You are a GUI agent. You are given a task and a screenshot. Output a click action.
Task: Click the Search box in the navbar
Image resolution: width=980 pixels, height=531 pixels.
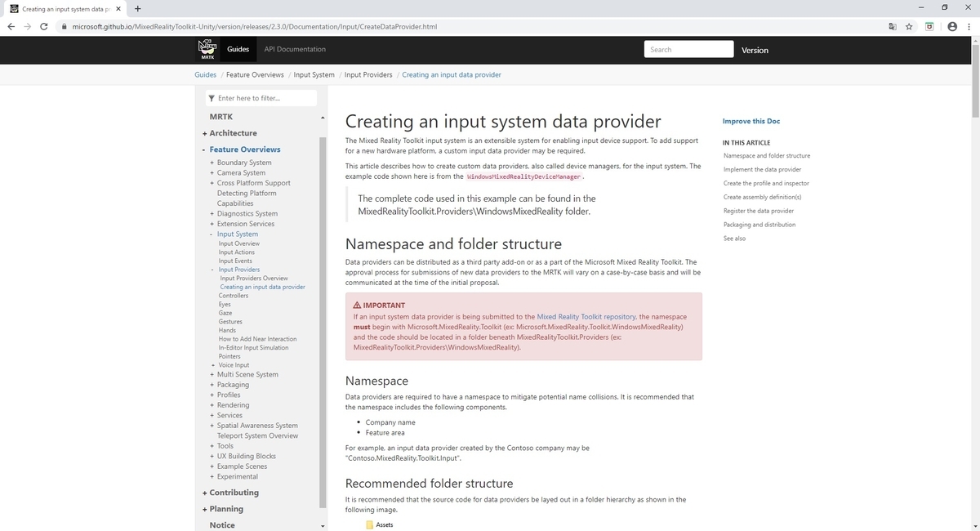(688, 50)
